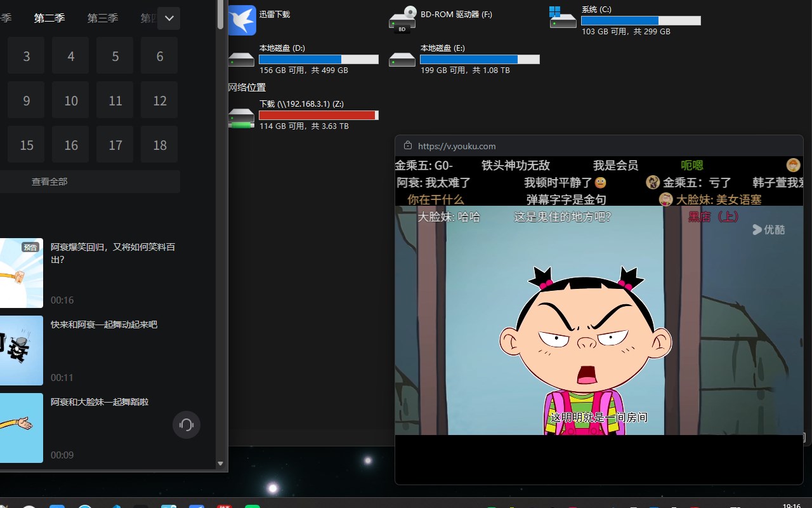Select episode 10 in the episode grid

click(x=70, y=101)
